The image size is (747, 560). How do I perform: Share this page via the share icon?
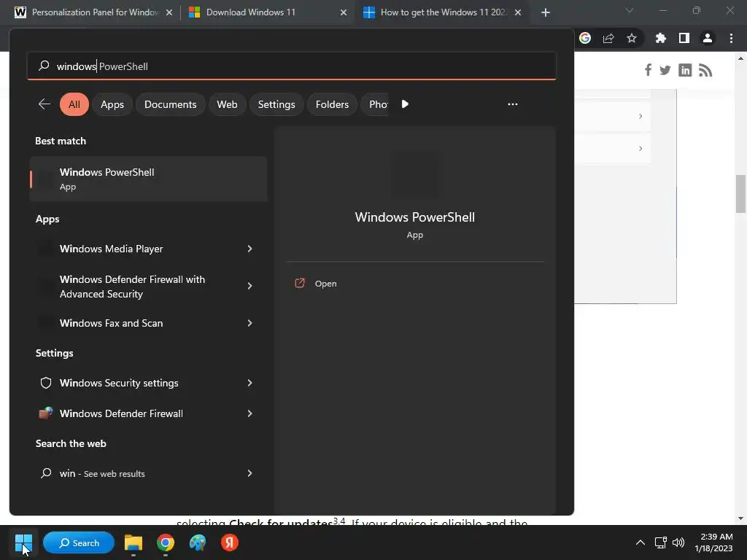(x=608, y=38)
